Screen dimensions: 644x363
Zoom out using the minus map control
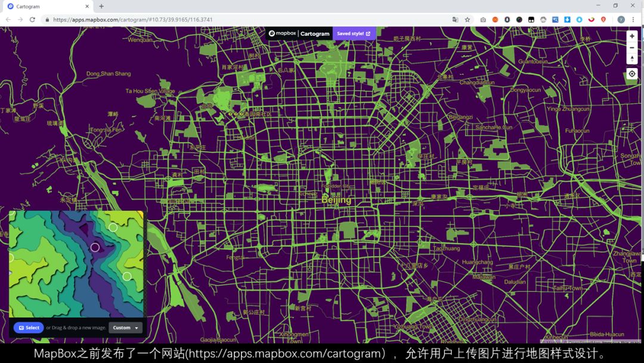pyautogui.click(x=632, y=48)
